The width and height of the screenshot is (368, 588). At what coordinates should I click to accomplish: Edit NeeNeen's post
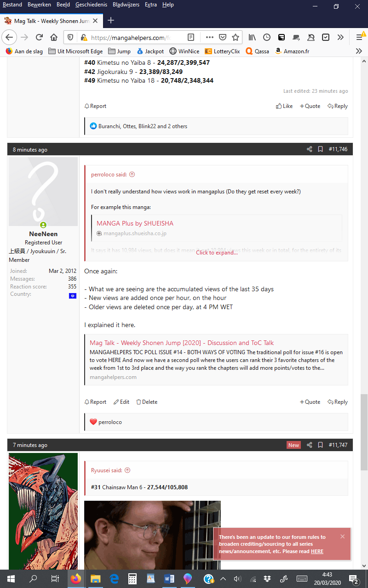[x=121, y=402]
